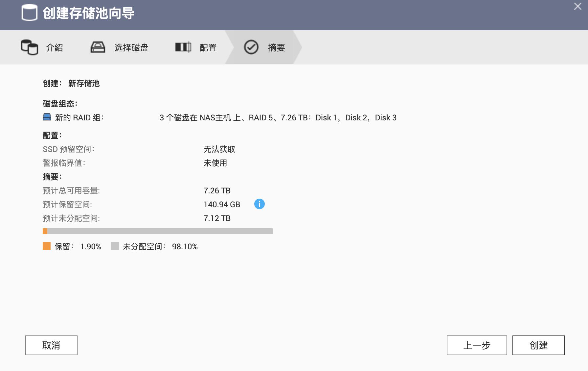
Task: Select the 摘要 step
Action: pos(276,47)
